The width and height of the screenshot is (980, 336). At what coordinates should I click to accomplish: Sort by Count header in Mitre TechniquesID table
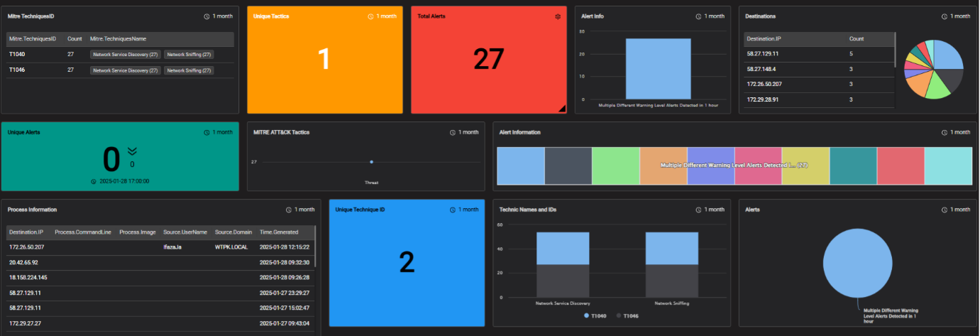coord(75,39)
